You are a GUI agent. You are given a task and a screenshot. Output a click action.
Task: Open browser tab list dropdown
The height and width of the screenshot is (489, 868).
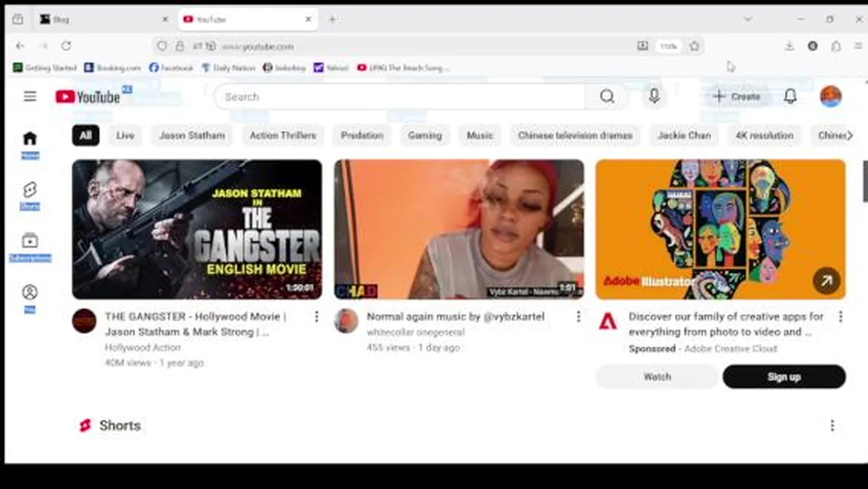(748, 20)
